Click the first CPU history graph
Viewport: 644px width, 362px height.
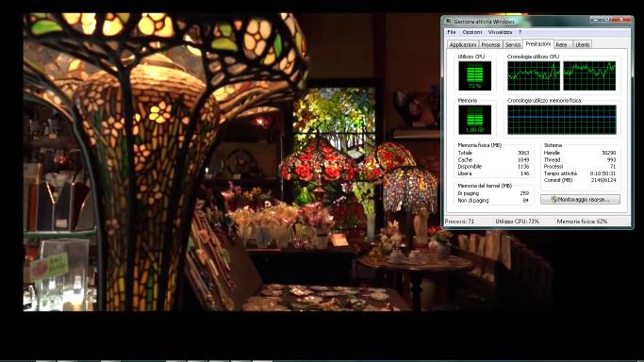click(x=534, y=76)
